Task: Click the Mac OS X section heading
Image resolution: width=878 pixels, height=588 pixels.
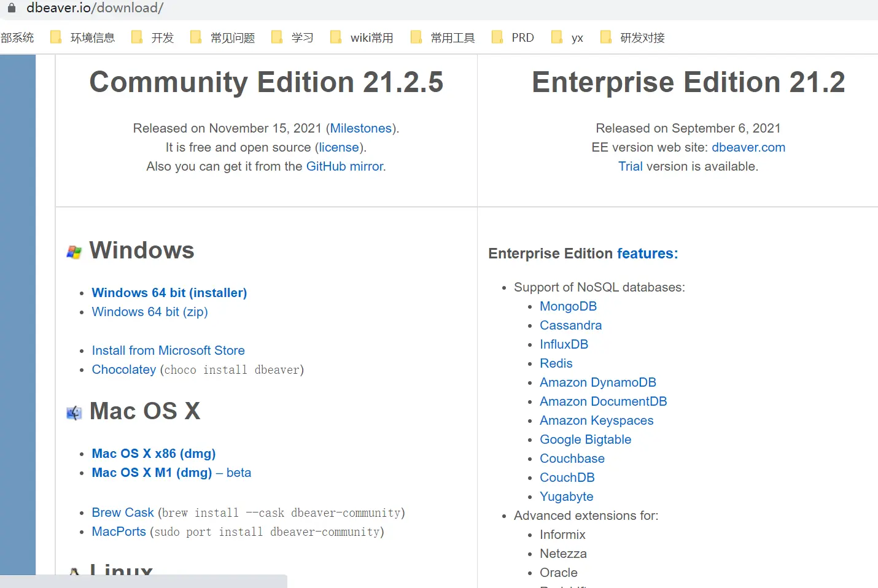Action: (x=145, y=411)
